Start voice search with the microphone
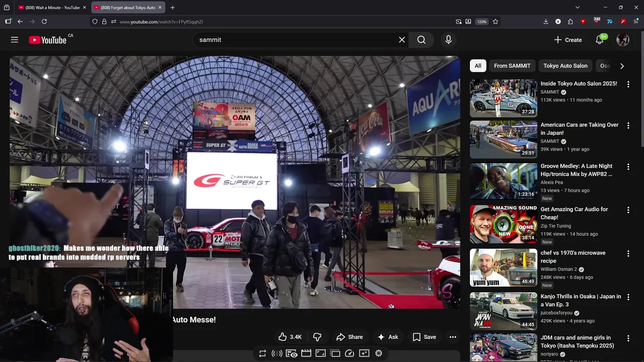644x362 pixels. coord(448,40)
